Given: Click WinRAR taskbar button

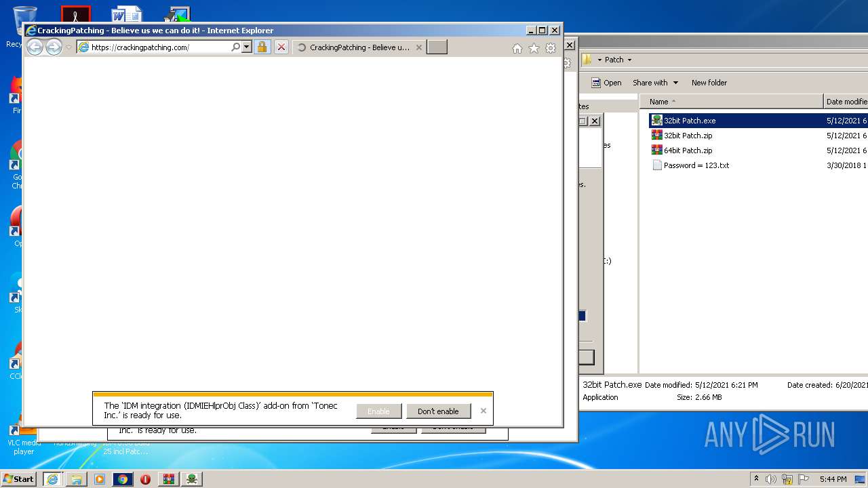Looking at the screenshot, I should pos(168,479).
